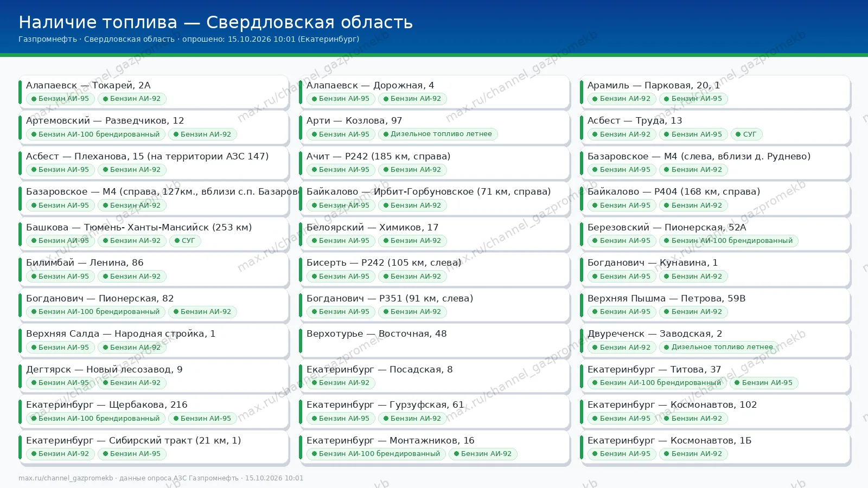Click 'Бензин АИ-92' under Верхняя Пышма — Петрова, 59В
The width and height of the screenshot is (868, 488).
pos(693,312)
